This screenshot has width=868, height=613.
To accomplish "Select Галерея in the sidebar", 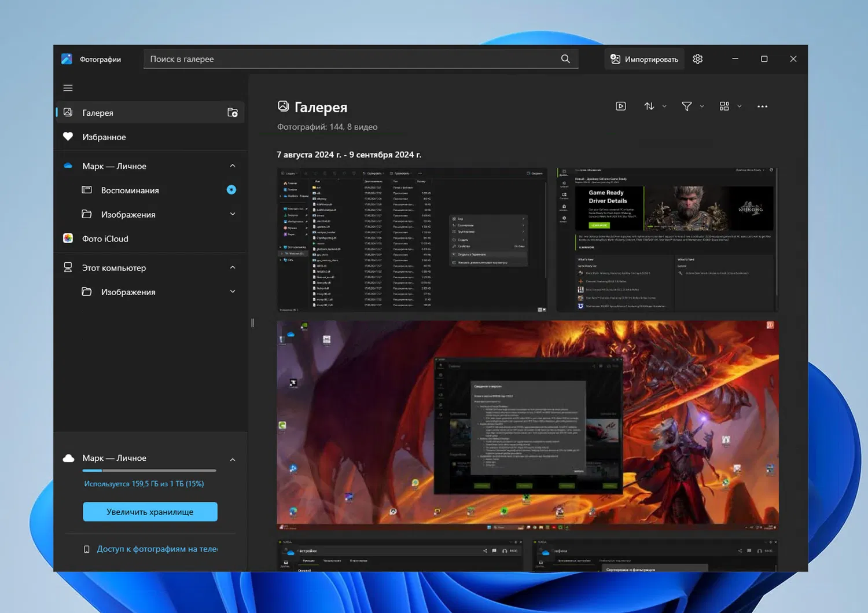I will tap(150, 112).
